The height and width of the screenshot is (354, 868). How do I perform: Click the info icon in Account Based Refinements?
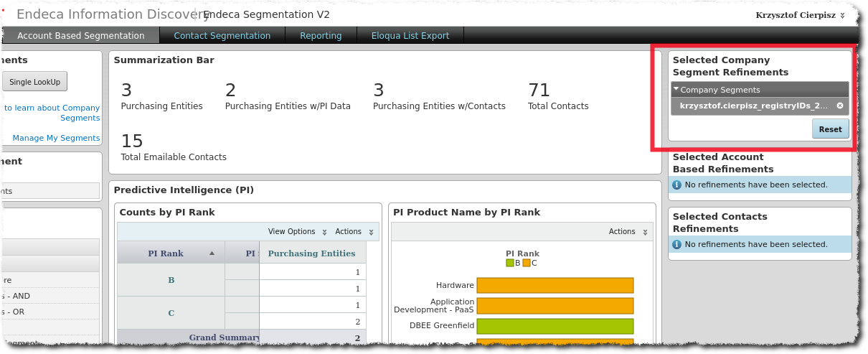677,185
